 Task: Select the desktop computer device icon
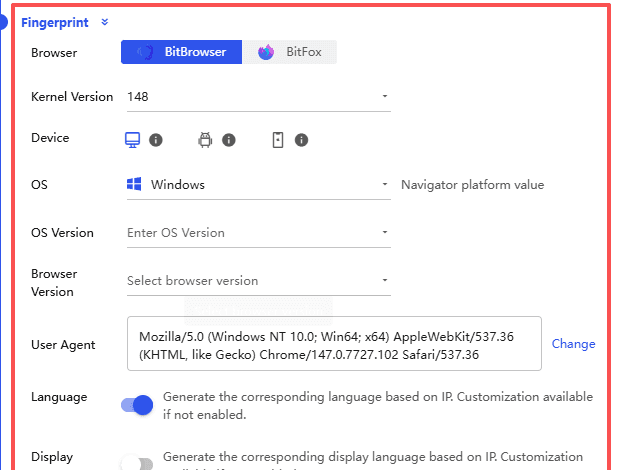(132, 140)
